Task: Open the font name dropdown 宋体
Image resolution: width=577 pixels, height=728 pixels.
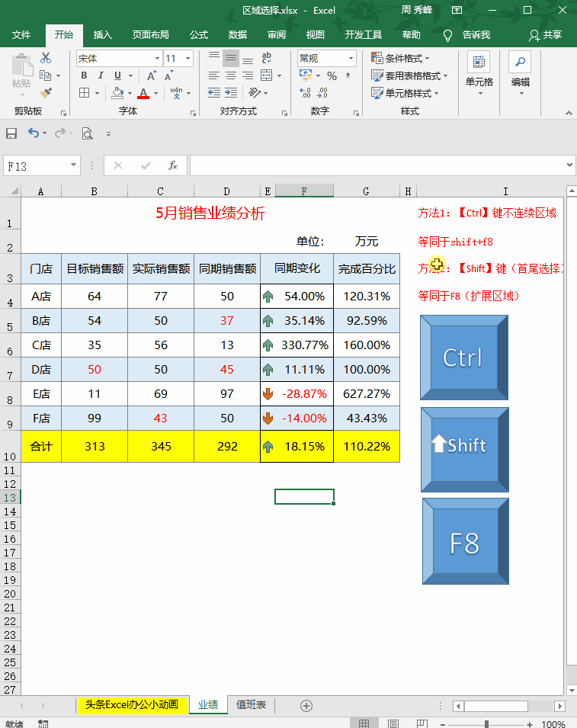Action: (x=157, y=59)
